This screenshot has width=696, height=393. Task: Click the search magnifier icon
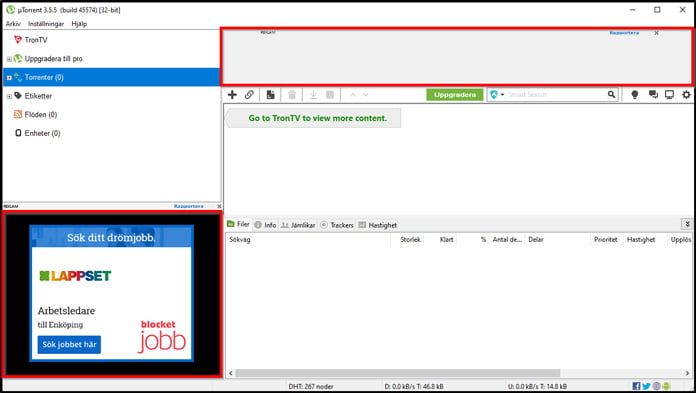pyautogui.click(x=611, y=95)
